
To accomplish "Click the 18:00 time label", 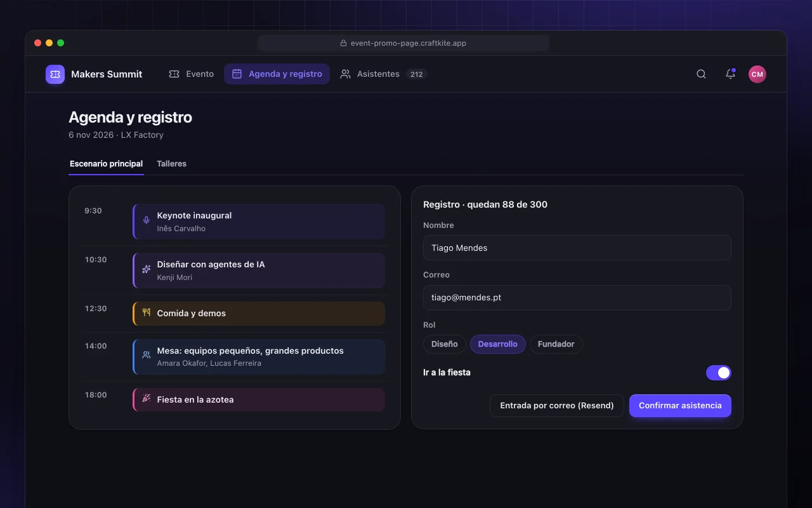I will [96, 395].
